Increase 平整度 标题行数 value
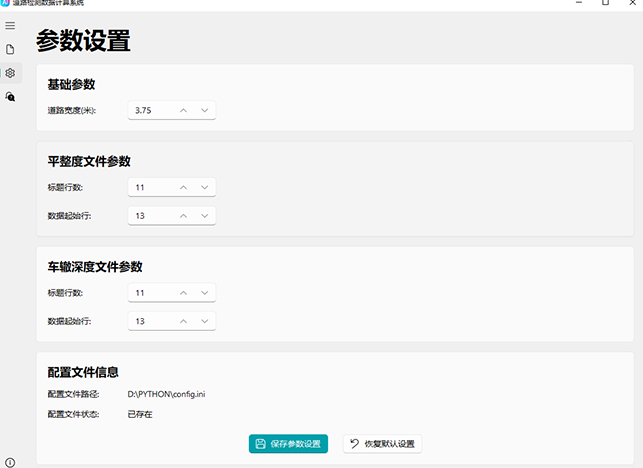 183,187
